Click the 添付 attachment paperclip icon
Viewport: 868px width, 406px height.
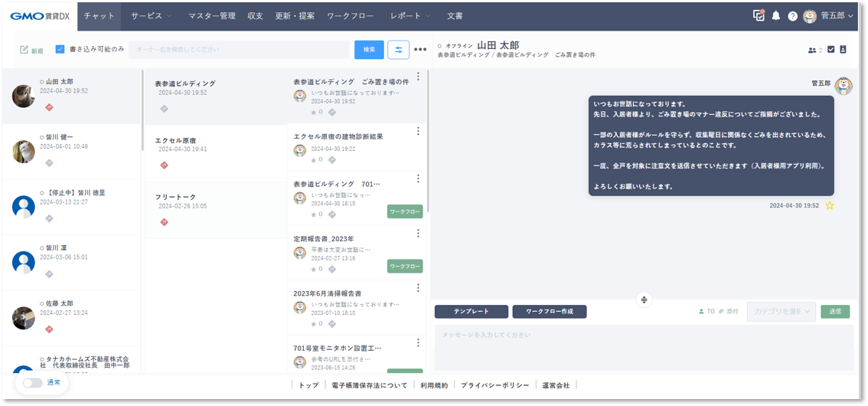tap(721, 312)
